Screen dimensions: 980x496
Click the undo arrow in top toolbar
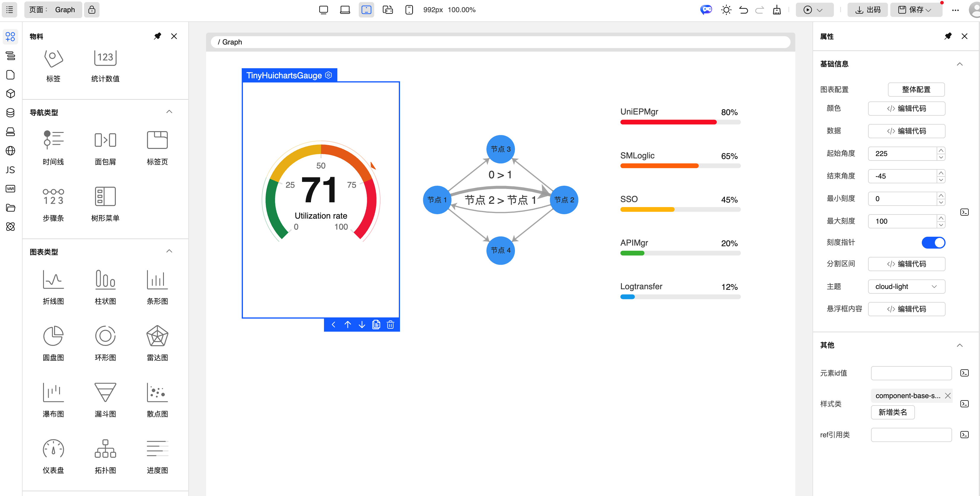(x=743, y=10)
